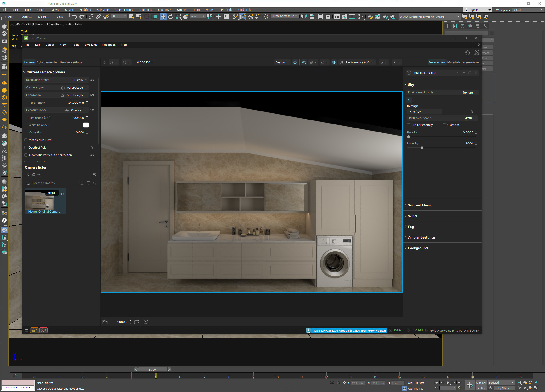Open the Live Link menu in Vantage
The image size is (545, 392).
[x=90, y=45]
